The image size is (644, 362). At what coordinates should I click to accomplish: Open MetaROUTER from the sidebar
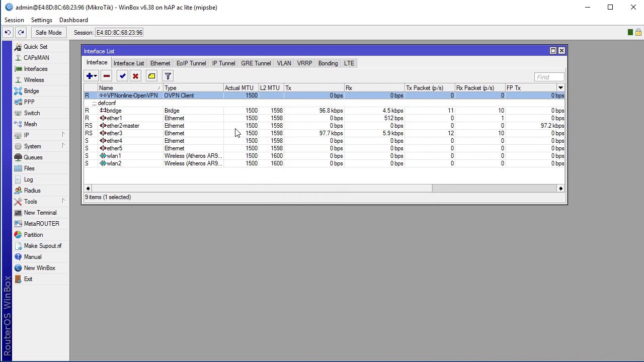(41, 224)
